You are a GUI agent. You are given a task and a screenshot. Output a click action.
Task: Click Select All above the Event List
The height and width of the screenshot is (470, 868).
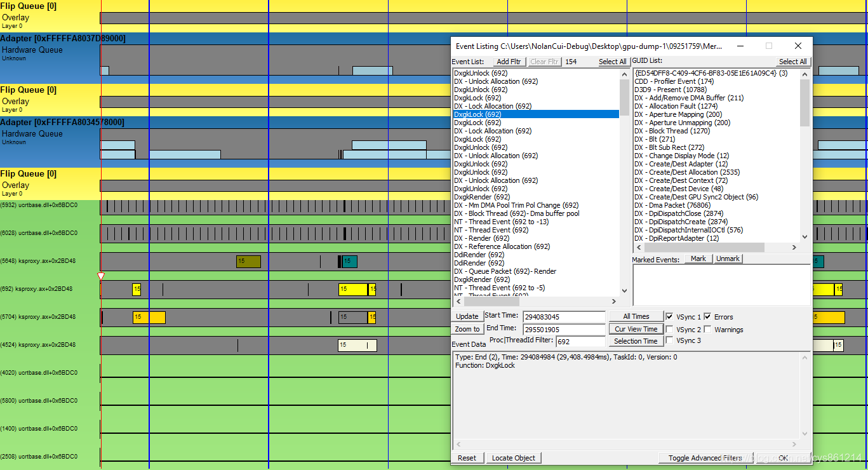pyautogui.click(x=612, y=62)
